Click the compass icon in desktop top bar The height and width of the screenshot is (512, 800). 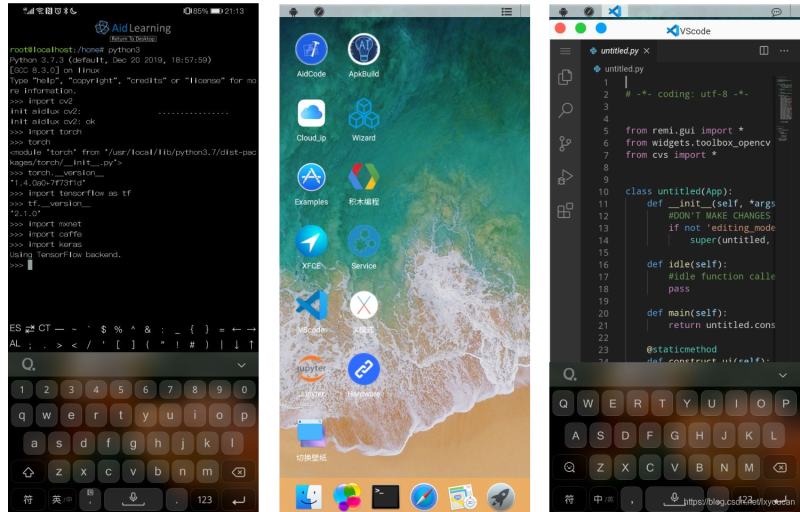point(319,11)
